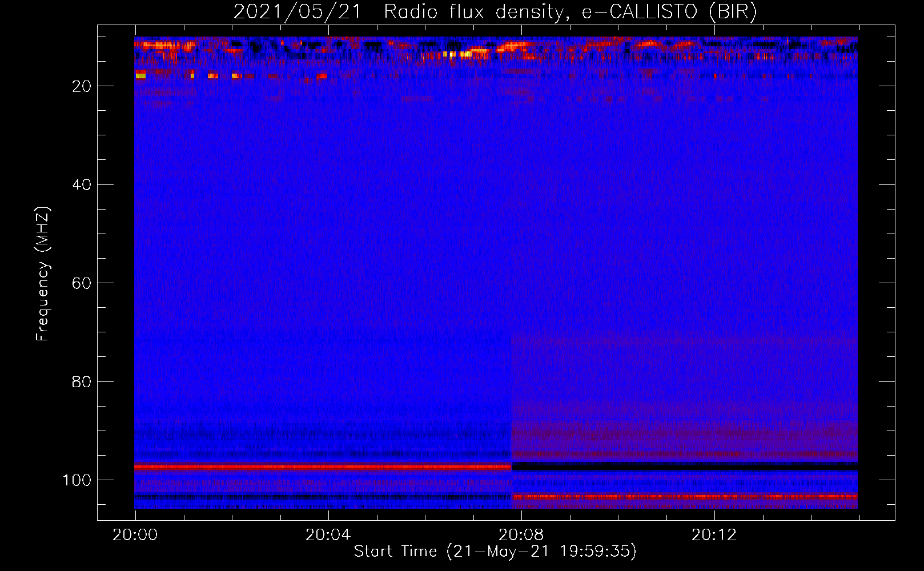Click the plot title 'Radio flux density, e-CALLISTO (BIR)'

(570, 12)
